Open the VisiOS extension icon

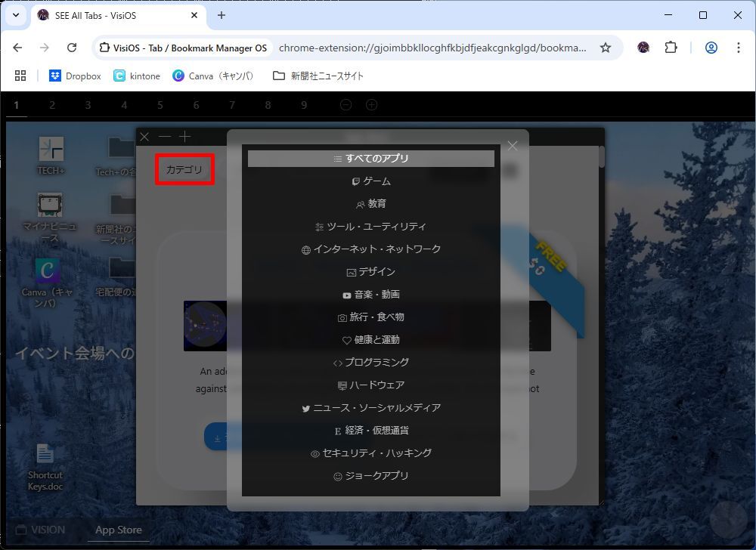(643, 47)
